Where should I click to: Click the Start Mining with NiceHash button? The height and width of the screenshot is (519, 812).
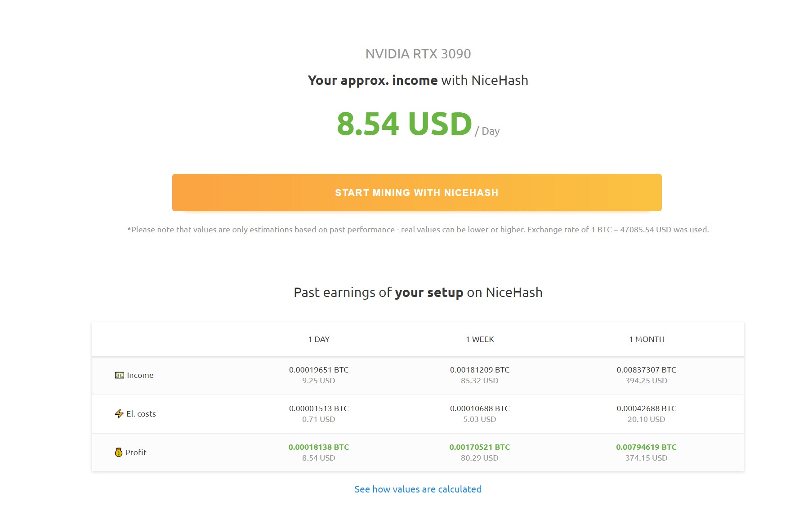click(x=417, y=192)
